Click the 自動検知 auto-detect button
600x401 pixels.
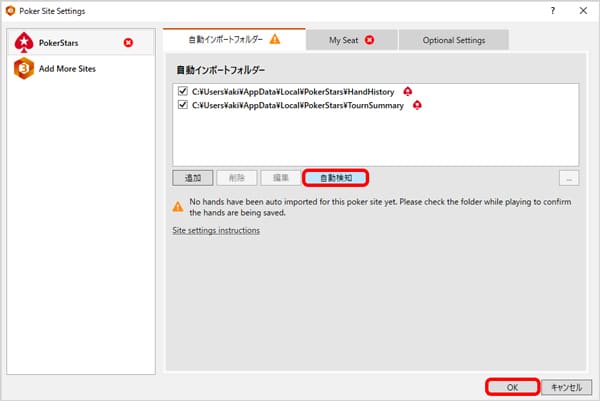336,178
